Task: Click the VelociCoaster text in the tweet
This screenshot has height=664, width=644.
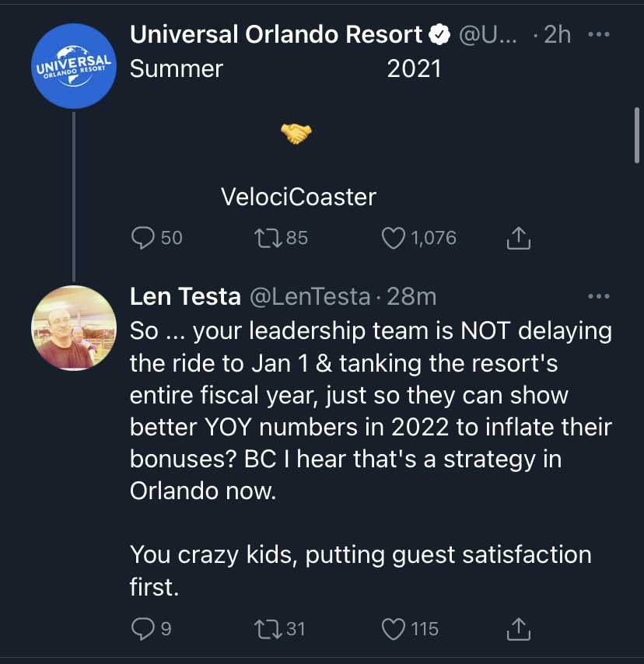Action: [x=298, y=197]
